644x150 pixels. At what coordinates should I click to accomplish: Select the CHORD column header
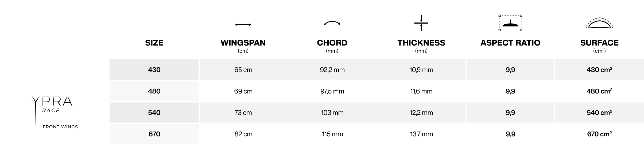click(332, 43)
